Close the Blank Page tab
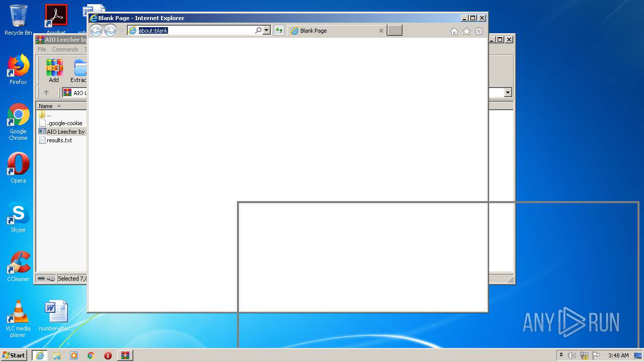Screen dimensions: 644x362 381,31
